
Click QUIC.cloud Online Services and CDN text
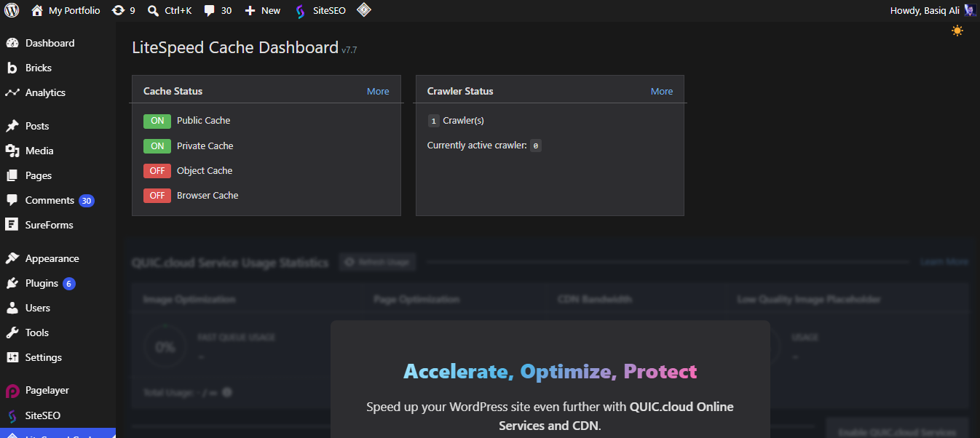[x=616, y=415]
